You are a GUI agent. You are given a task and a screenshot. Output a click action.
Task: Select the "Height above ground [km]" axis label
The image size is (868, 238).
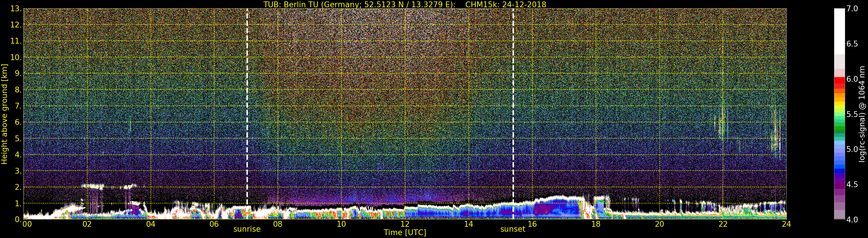click(4, 114)
